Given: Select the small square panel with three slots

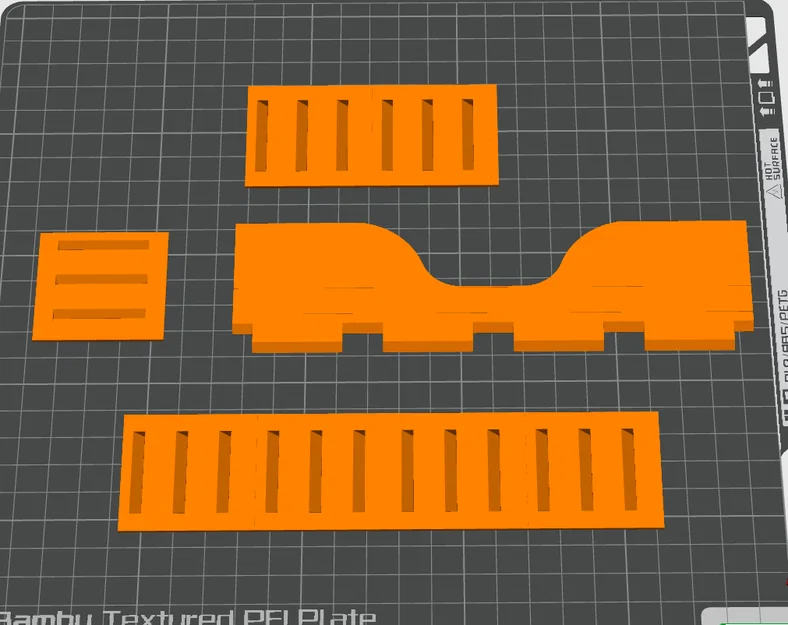Looking at the screenshot, I should coord(101,286).
